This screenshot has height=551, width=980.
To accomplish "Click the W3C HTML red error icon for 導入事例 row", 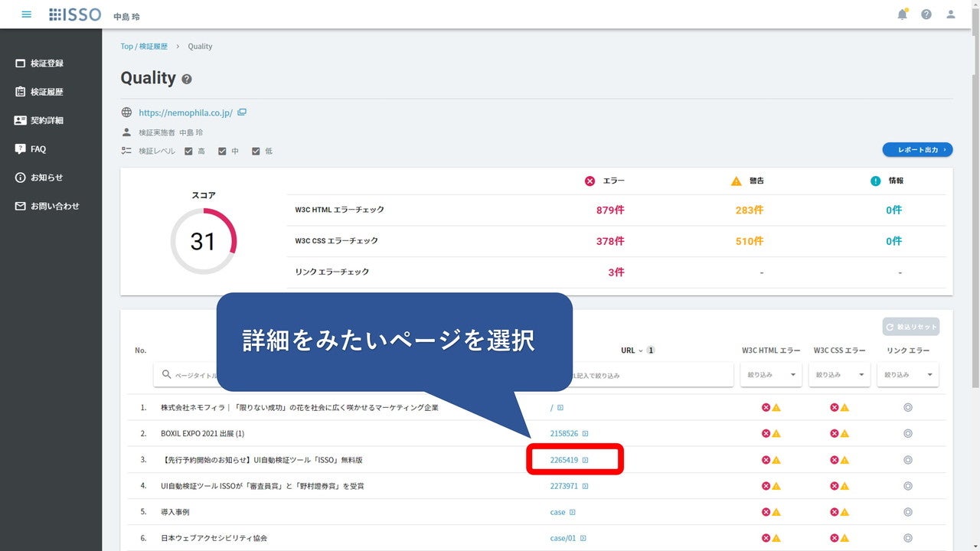I will point(766,512).
